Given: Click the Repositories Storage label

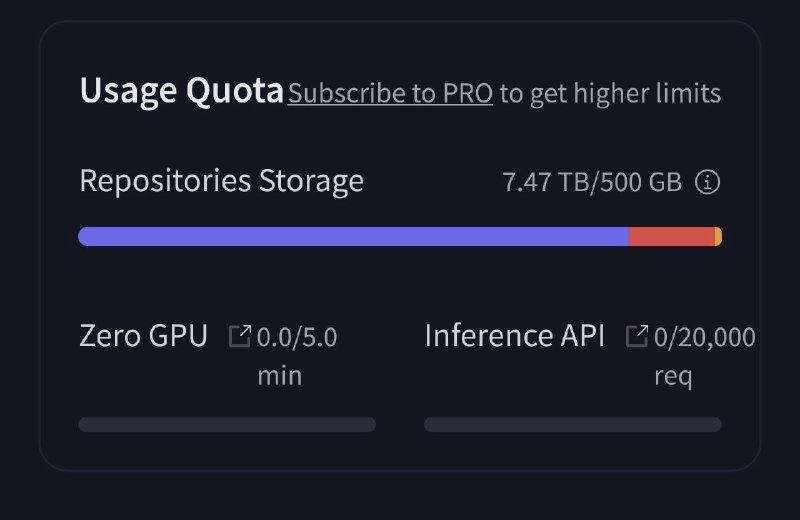Looking at the screenshot, I should tap(221, 181).
